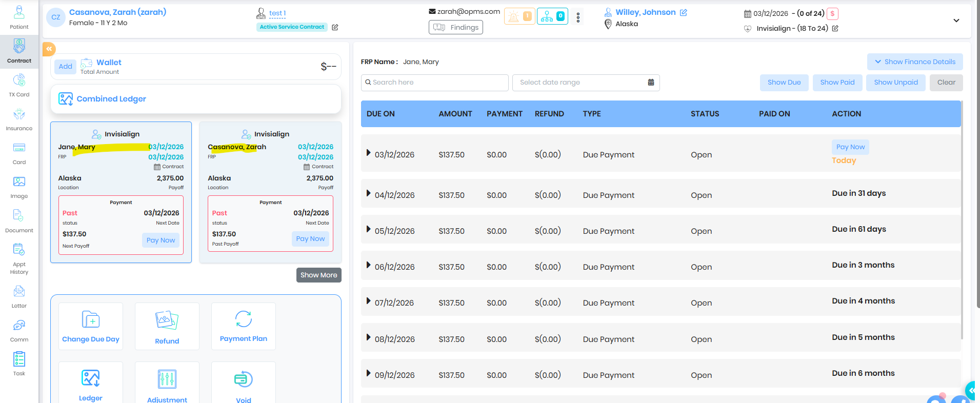Edit provider Willey, Johnson
The width and height of the screenshot is (980, 403).
(684, 12)
